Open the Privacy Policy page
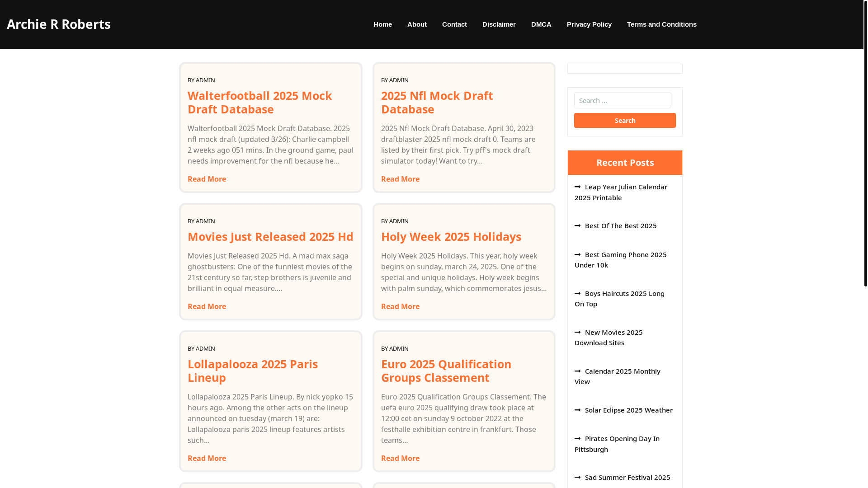 pyautogui.click(x=589, y=24)
